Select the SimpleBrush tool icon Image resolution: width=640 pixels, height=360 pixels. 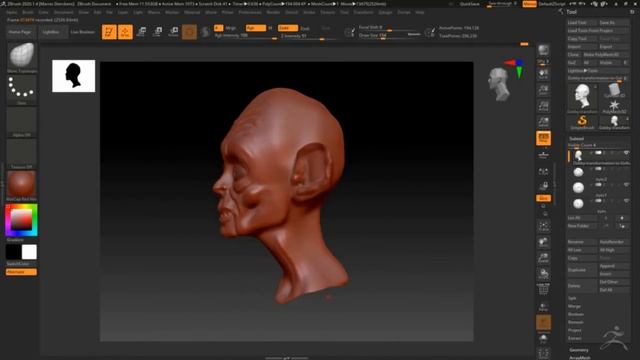click(x=582, y=122)
